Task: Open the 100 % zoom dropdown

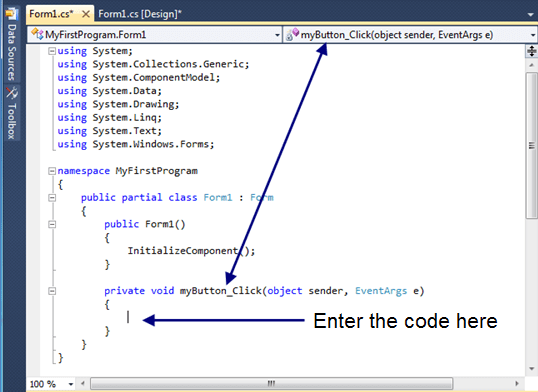Action: (x=71, y=384)
